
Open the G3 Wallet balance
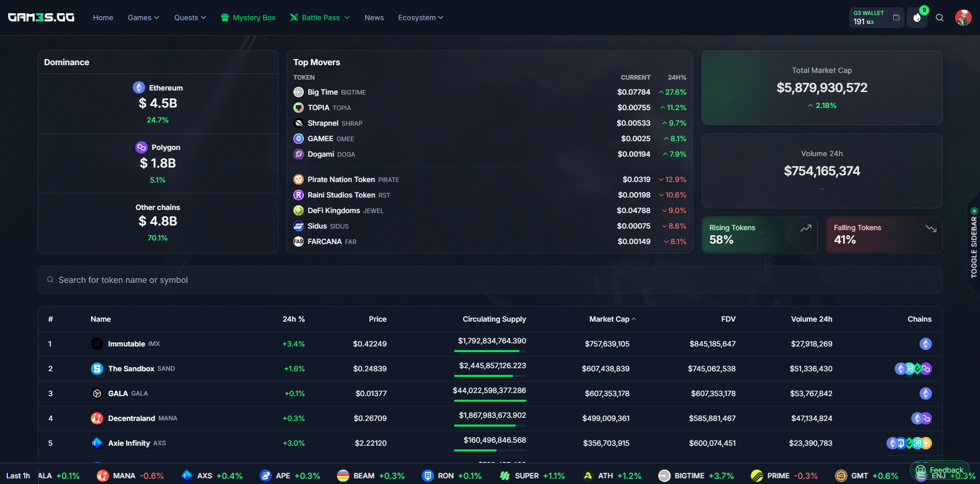[877, 18]
